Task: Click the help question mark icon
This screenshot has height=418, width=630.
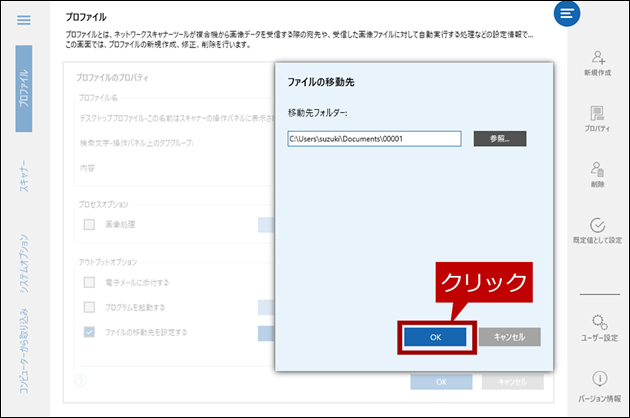Action: [80, 381]
